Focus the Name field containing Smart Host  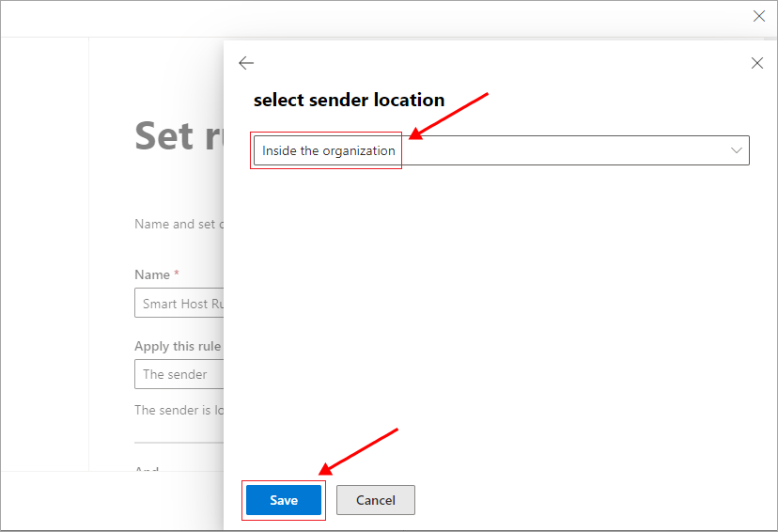(180, 304)
